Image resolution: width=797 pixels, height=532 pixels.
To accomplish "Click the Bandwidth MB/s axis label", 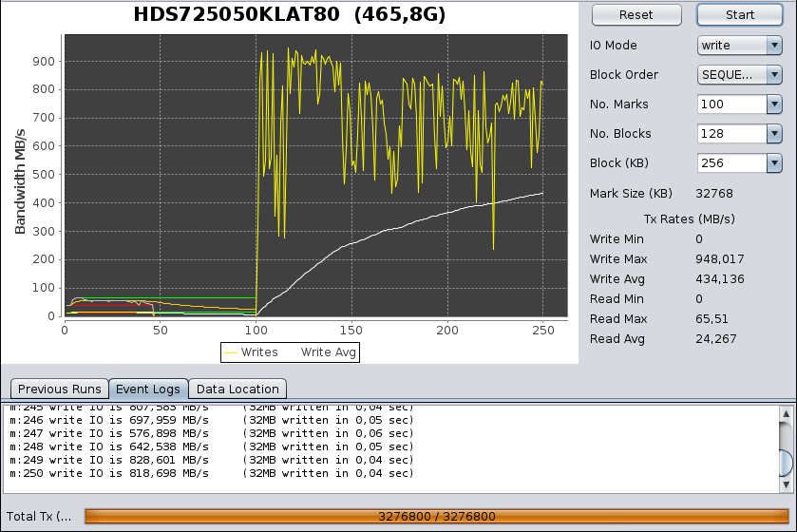I will [x=20, y=181].
